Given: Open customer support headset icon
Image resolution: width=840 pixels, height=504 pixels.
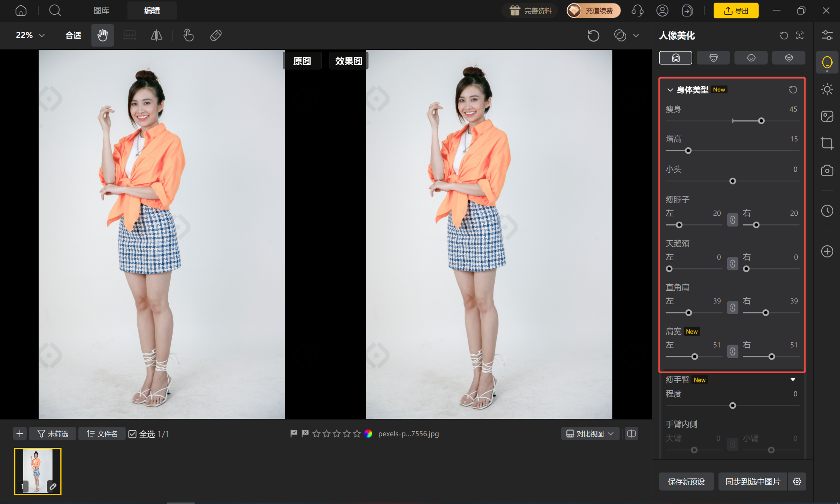Looking at the screenshot, I should (x=637, y=10).
